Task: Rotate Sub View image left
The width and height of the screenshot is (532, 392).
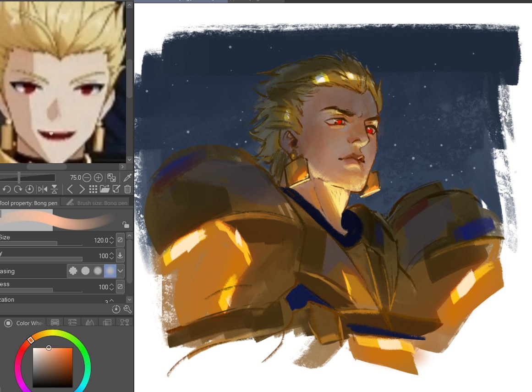Action: pos(6,189)
